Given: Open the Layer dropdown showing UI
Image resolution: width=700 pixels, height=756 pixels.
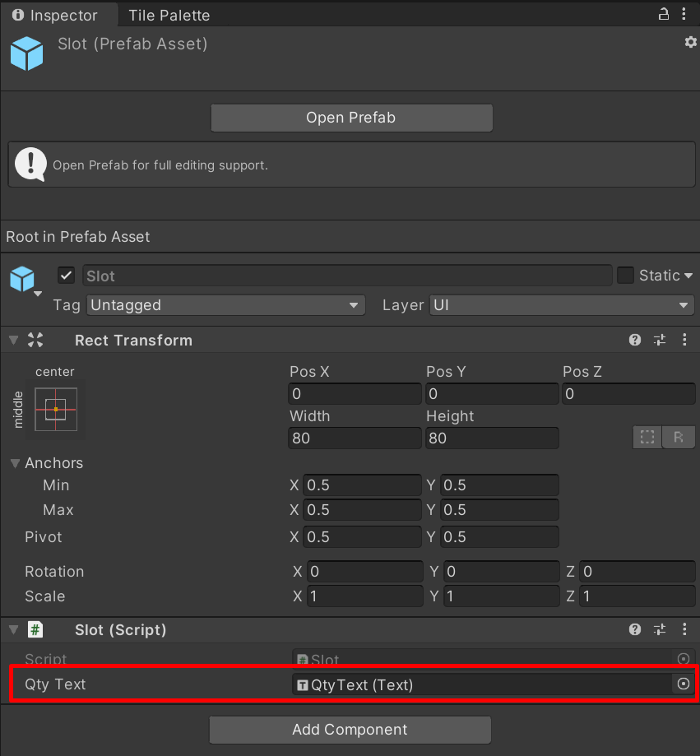Looking at the screenshot, I should point(562,305).
